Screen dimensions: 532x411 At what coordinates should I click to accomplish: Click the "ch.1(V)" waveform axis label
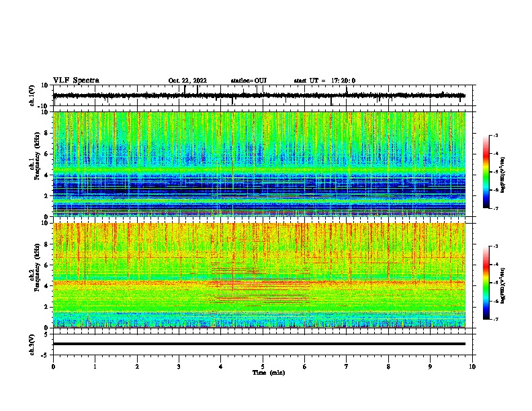(32, 95)
